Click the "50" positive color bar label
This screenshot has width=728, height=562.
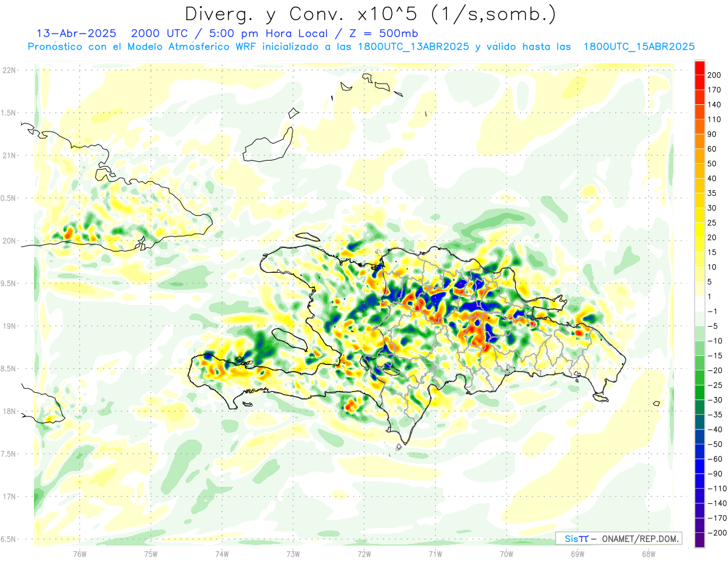click(712, 164)
